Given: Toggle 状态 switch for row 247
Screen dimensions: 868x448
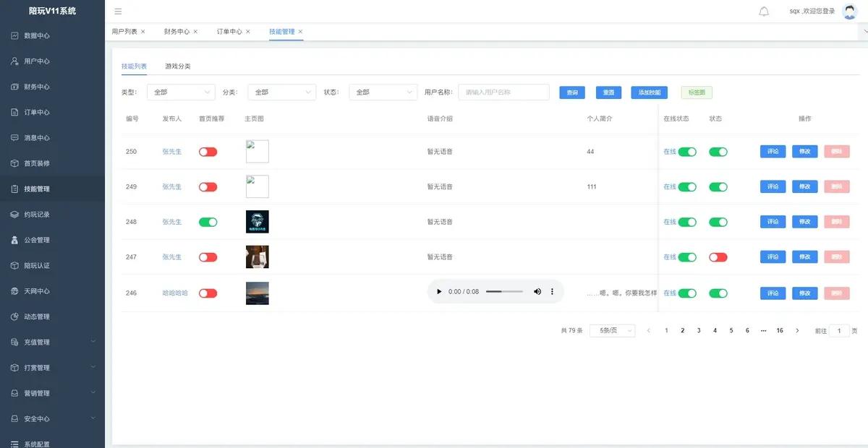Looking at the screenshot, I should pos(718,257).
